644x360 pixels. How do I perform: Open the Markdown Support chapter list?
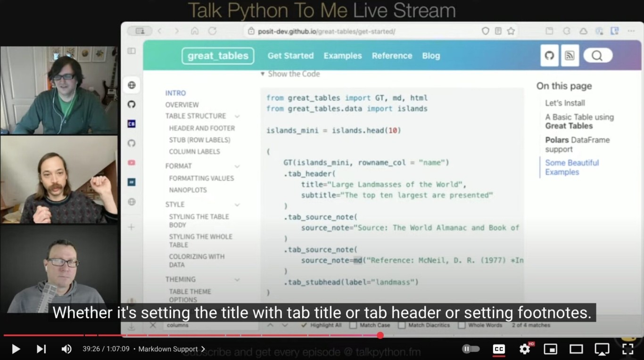point(172,349)
